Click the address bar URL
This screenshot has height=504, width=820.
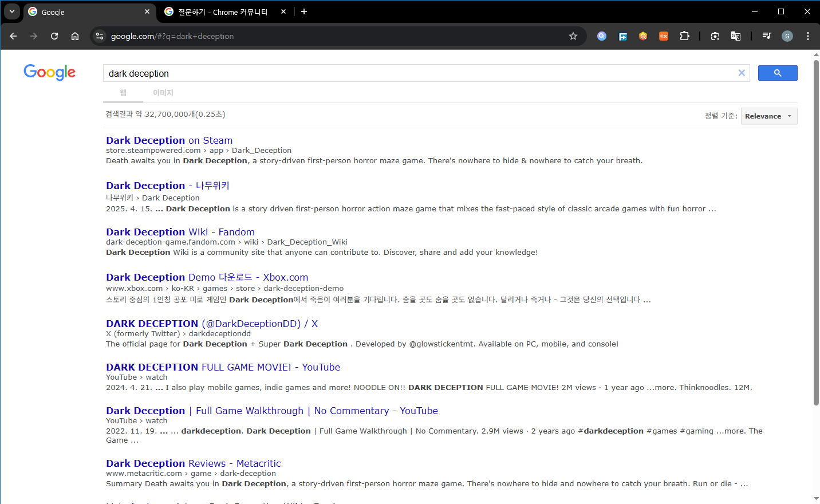[x=172, y=36]
